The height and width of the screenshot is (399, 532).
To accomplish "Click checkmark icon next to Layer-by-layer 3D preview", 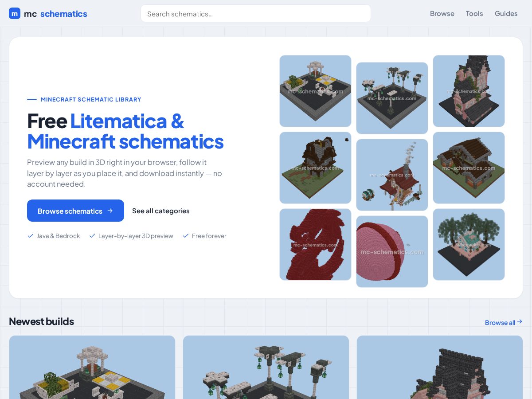I will point(92,236).
